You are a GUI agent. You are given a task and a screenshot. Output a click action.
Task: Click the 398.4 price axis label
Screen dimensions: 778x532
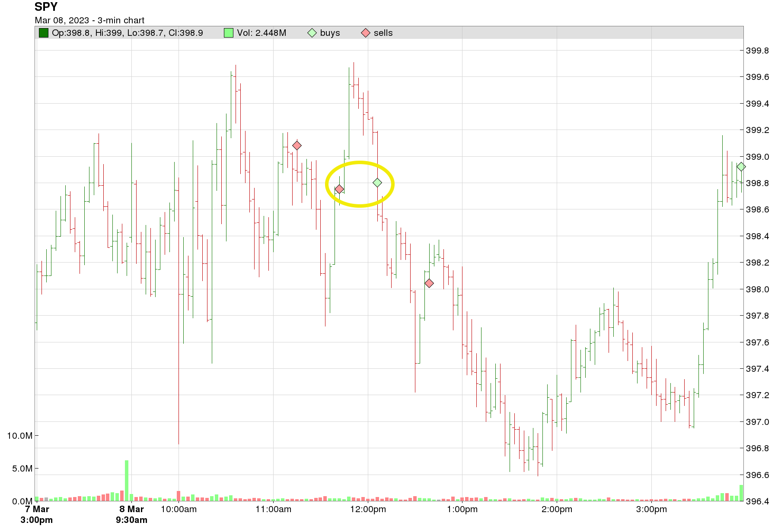pyautogui.click(x=758, y=236)
